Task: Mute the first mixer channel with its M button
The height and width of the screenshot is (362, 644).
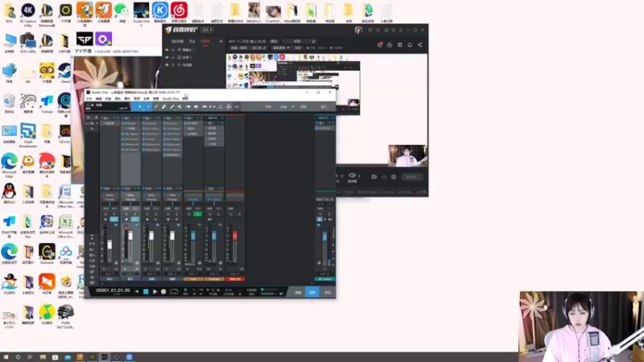Action: coord(105,214)
